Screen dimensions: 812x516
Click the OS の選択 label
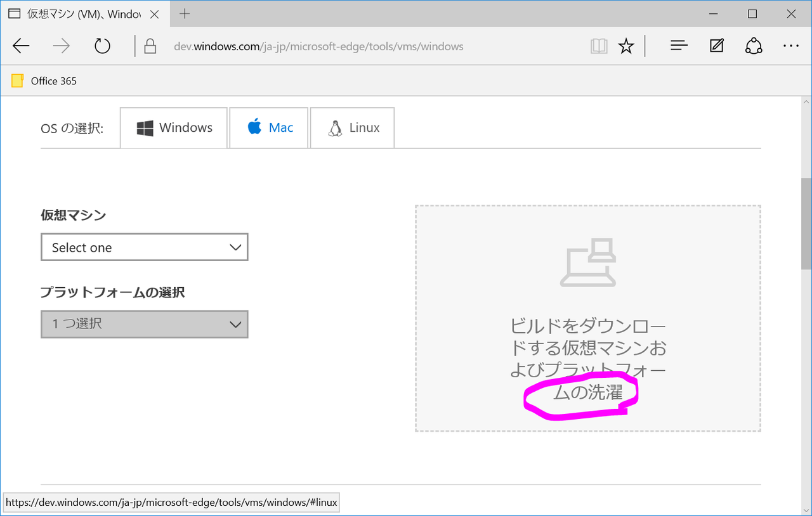point(72,128)
